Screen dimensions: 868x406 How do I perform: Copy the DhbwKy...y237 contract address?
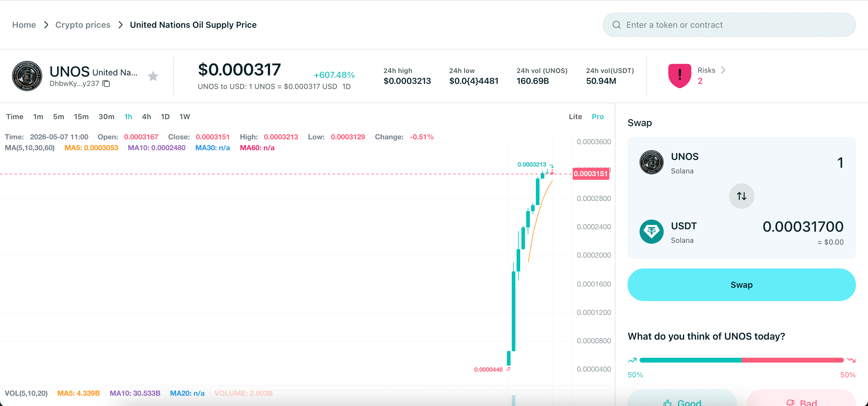[106, 83]
